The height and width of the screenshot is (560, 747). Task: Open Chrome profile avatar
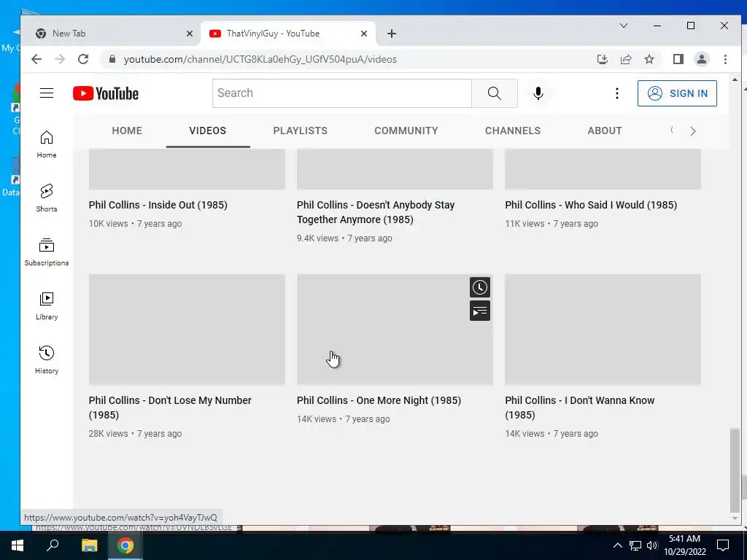pyautogui.click(x=701, y=59)
